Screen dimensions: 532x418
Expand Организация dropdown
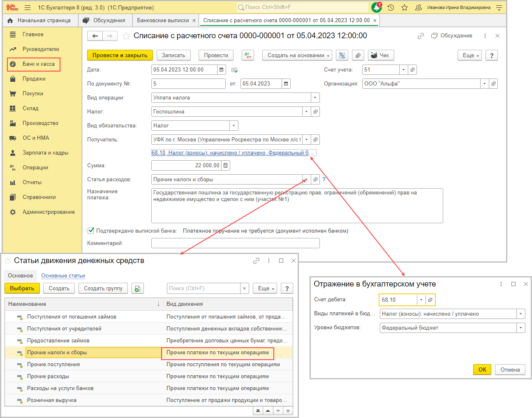point(485,84)
